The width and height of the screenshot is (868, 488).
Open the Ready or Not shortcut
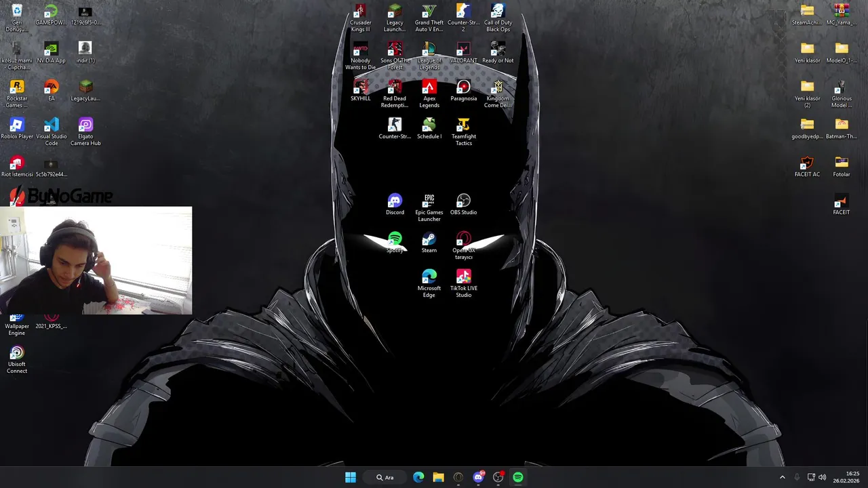point(498,53)
